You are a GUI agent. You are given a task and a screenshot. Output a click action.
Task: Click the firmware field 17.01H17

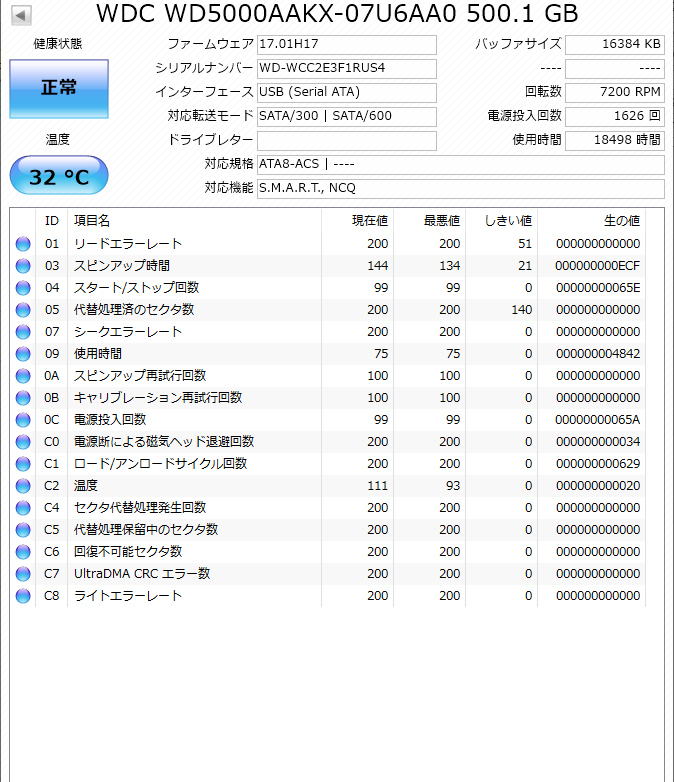coord(347,44)
